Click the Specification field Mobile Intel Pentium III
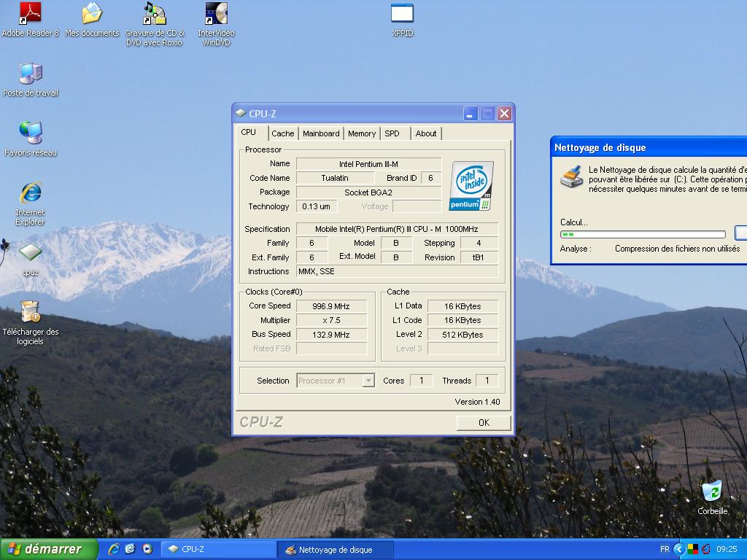The height and width of the screenshot is (560, 747). point(397,229)
